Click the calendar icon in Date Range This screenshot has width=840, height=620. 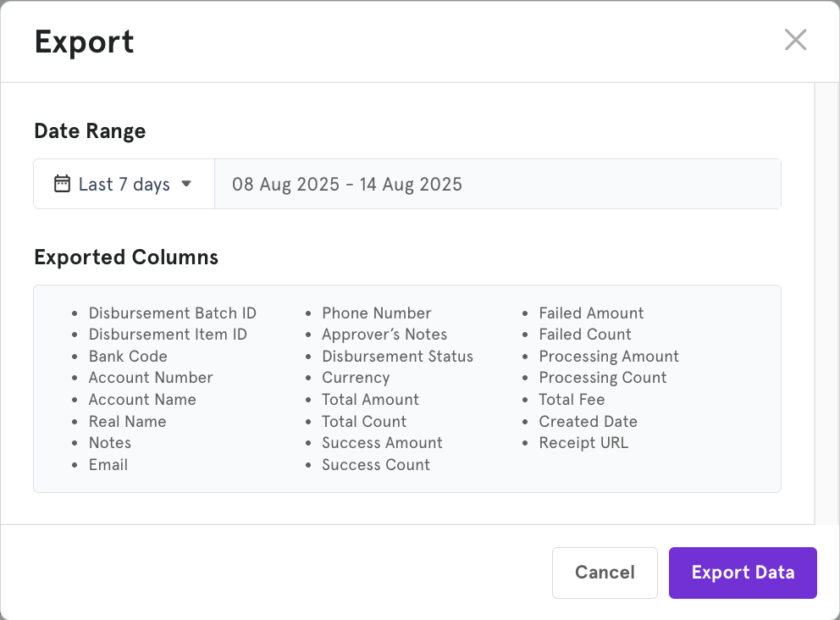pyautogui.click(x=62, y=184)
